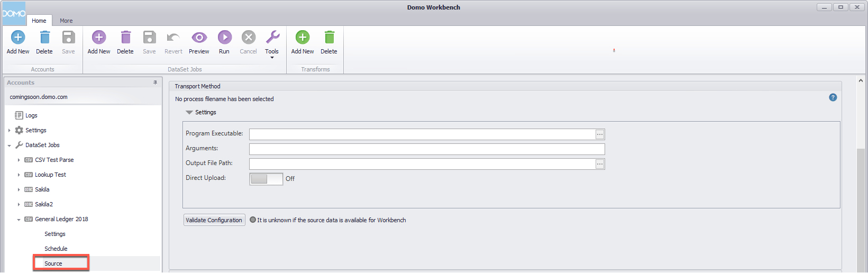Select Sakila job
The height and width of the screenshot is (273, 868).
point(37,189)
